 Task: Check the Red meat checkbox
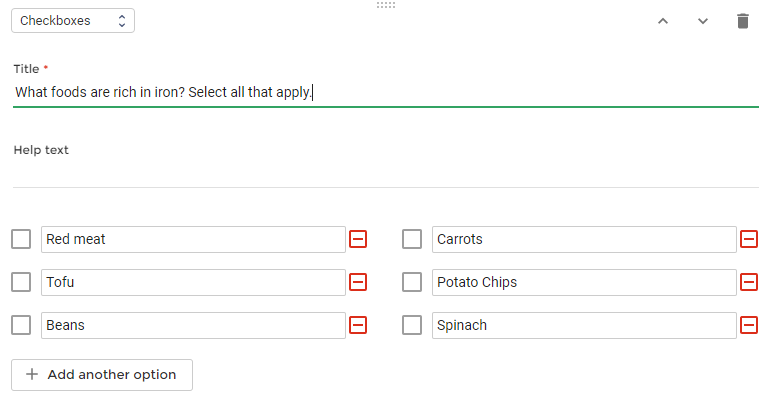click(21, 239)
